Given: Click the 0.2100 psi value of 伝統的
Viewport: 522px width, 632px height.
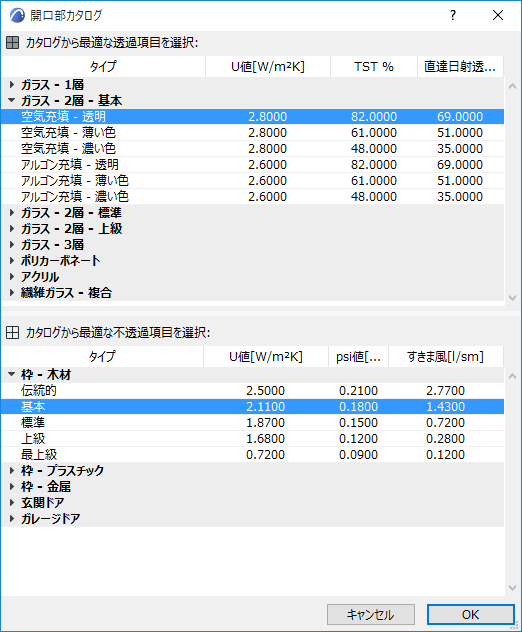Looking at the screenshot, I should pyautogui.click(x=358, y=391).
